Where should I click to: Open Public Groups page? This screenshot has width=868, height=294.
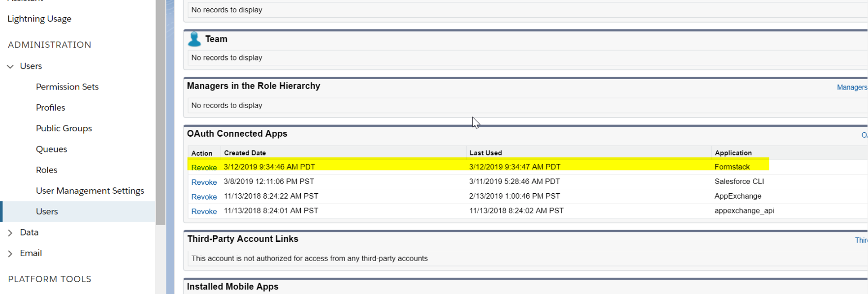tap(64, 128)
